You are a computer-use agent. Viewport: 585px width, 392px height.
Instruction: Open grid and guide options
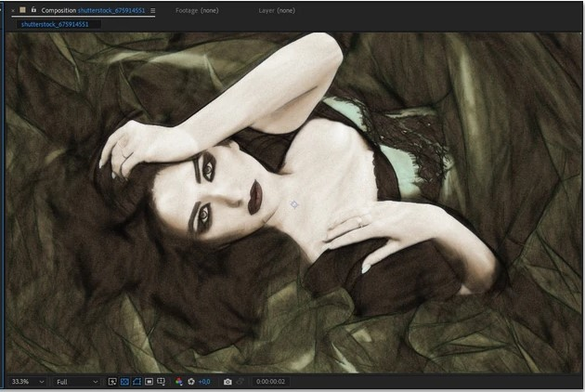[161, 382]
